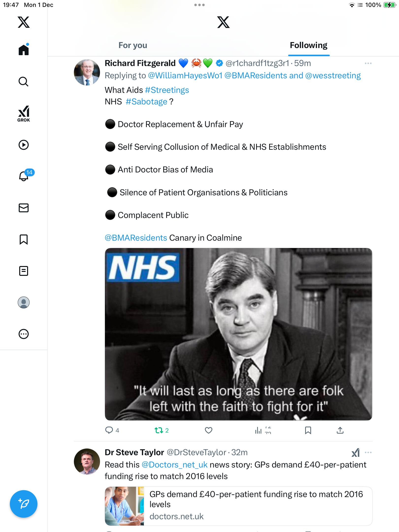Open Bookmarks in the sidebar
Viewport: 399px width, 532px height.
pyautogui.click(x=24, y=239)
